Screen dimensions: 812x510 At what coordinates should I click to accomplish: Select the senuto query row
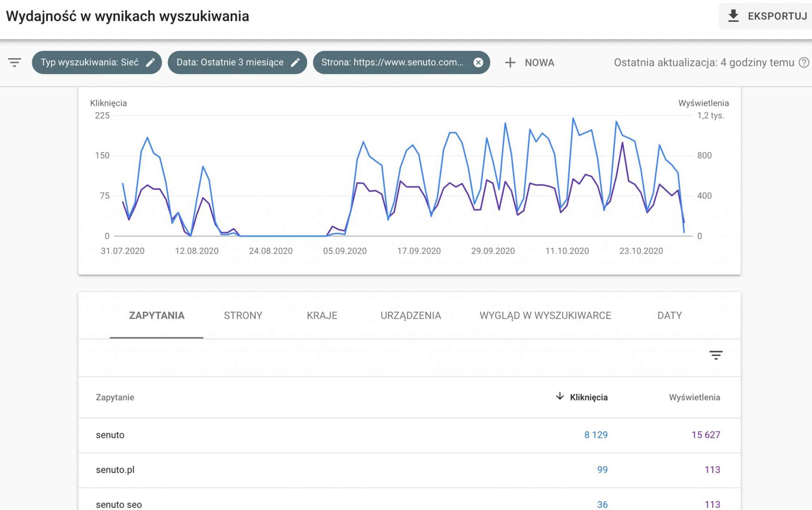point(409,435)
